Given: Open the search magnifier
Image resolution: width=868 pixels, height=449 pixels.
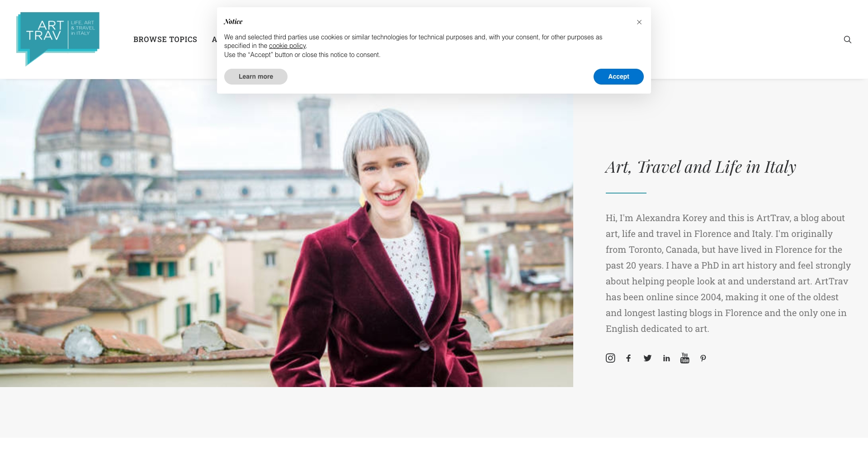Looking at the screenshot, I should 848,40.
